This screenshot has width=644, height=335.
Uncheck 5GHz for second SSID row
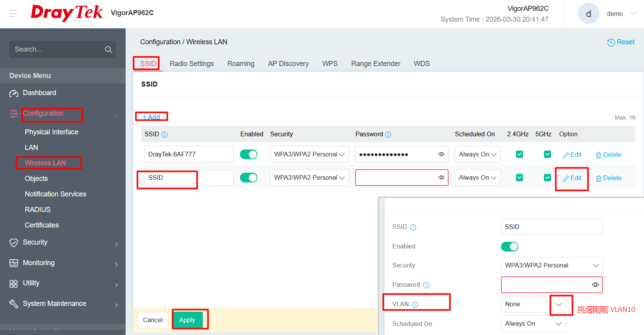547,177
